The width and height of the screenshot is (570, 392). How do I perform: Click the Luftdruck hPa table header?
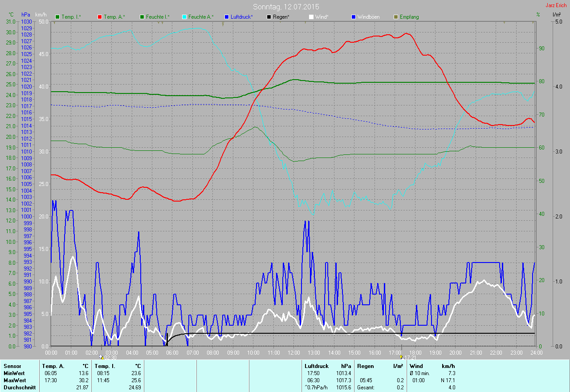[x=328, y=366]
